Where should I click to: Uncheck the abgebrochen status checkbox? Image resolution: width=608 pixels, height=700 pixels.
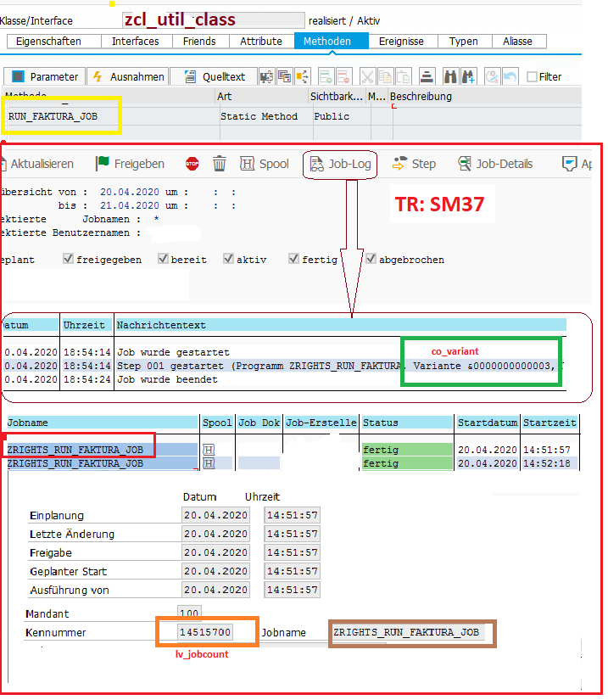371,259
